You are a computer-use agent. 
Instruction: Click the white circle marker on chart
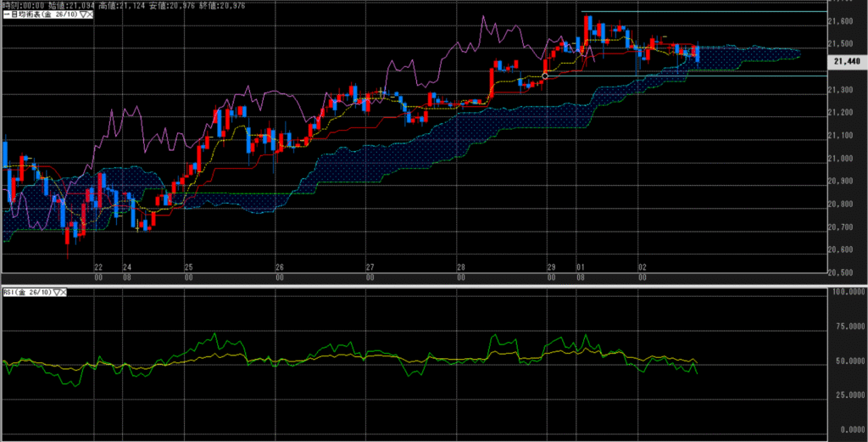[545, 76]
